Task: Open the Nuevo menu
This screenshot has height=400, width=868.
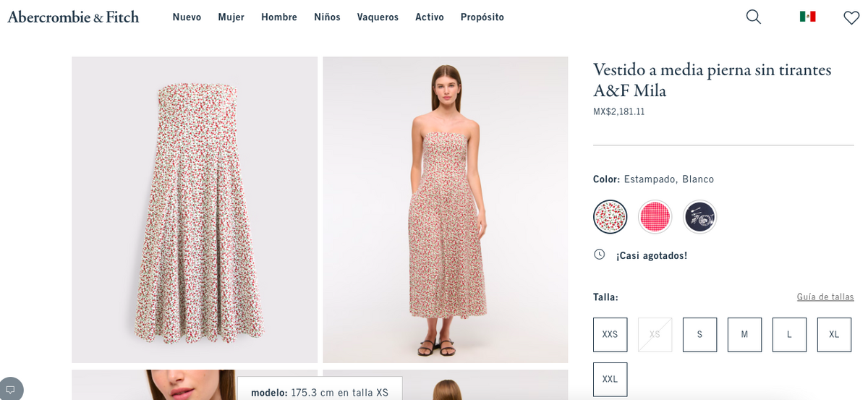Action: click(x=187, y=17)
